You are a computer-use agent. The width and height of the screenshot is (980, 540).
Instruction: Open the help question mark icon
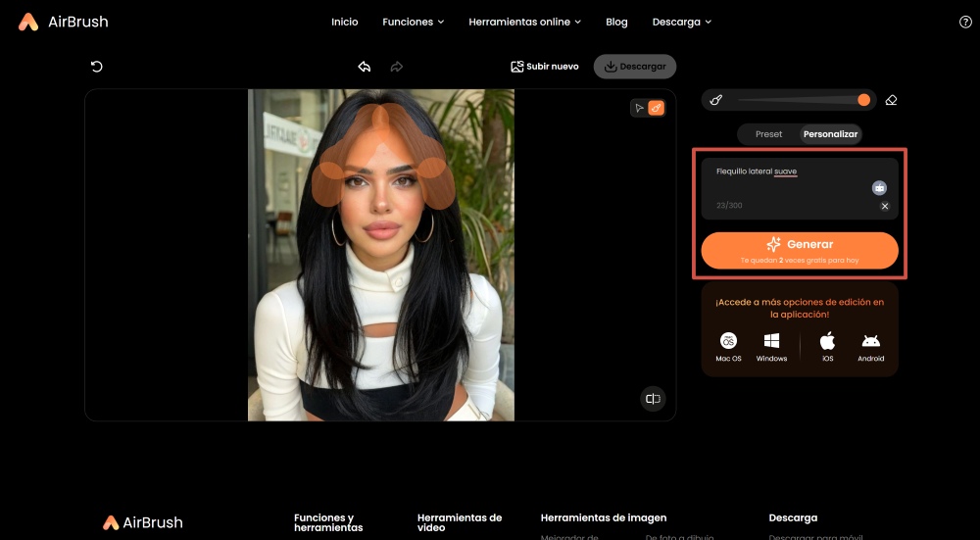coord(965,22)
